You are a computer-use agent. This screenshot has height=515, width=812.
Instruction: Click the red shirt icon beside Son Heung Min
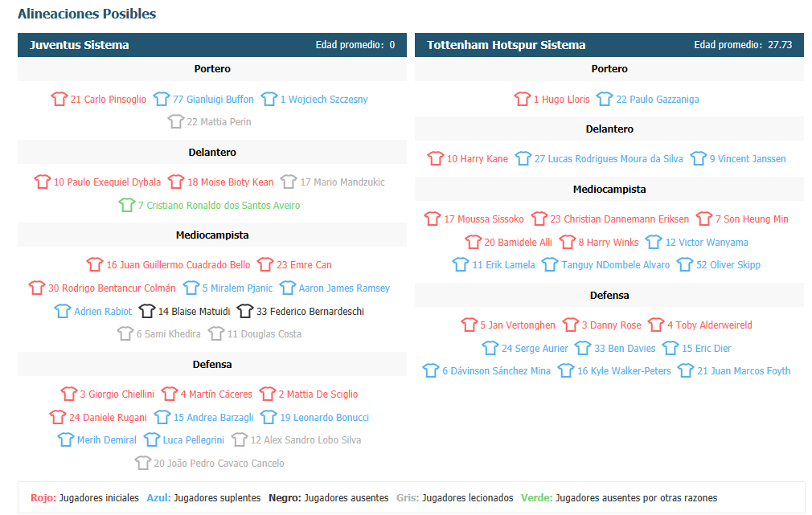[x=704, y=219]
